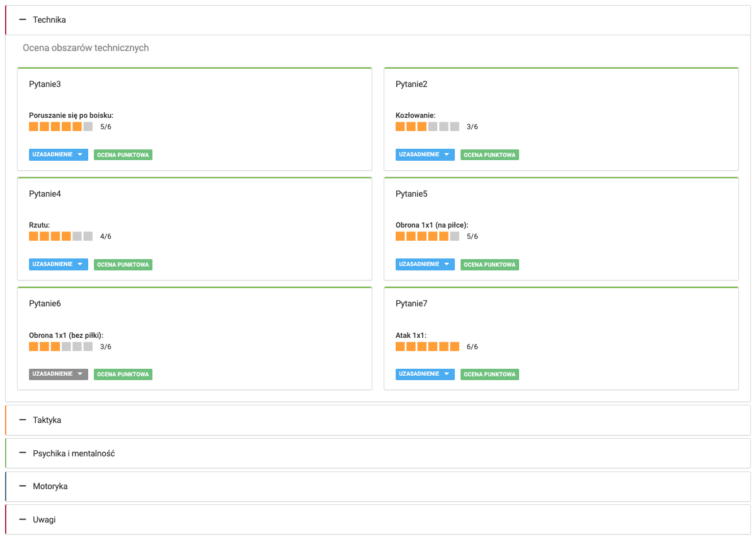The width and height of the screenshot is (756, 544).
Task: Open Uzasadnienie dropdown under Kozłowanie
Action: tap(425, 154)
